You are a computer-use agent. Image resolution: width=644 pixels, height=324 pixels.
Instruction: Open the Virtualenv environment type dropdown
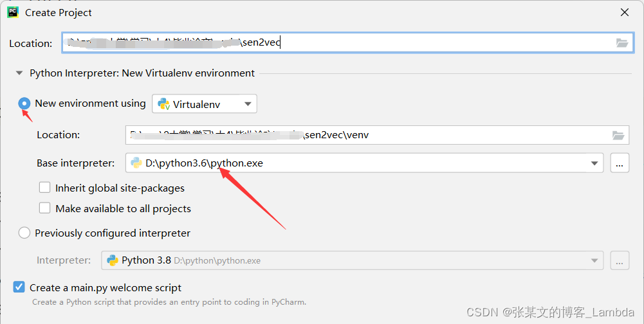point(205,104)
